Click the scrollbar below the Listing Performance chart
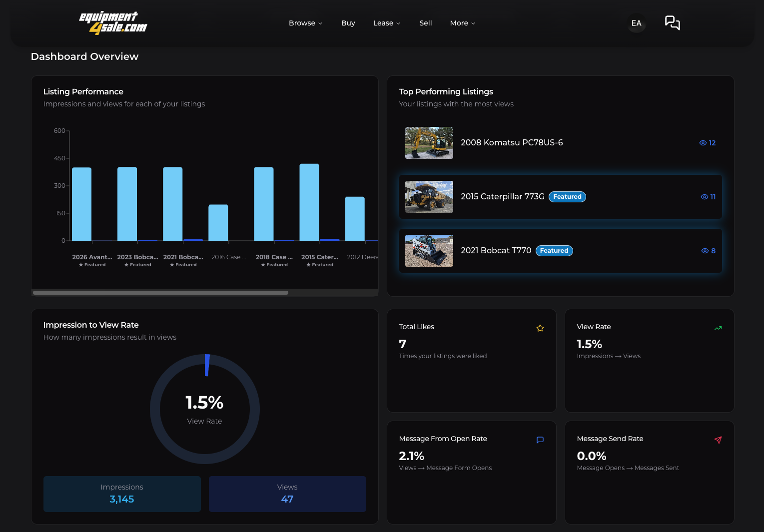This screenshot has height=532, width=764. [160, 293]
